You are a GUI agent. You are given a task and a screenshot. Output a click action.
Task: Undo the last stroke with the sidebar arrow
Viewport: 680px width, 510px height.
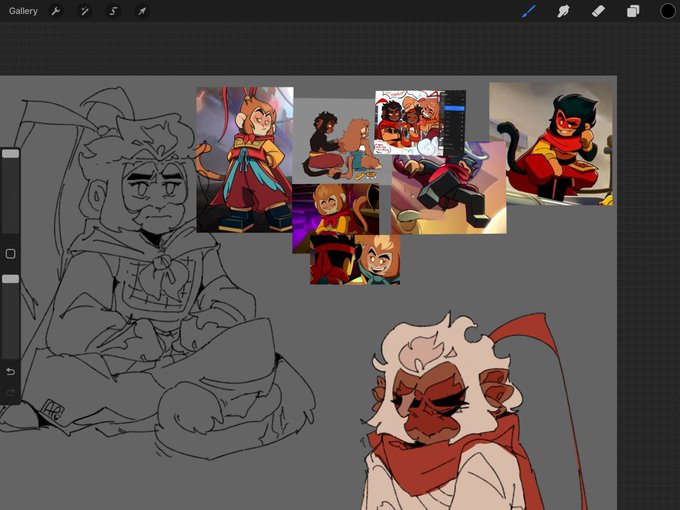click(x=10, y=372)
